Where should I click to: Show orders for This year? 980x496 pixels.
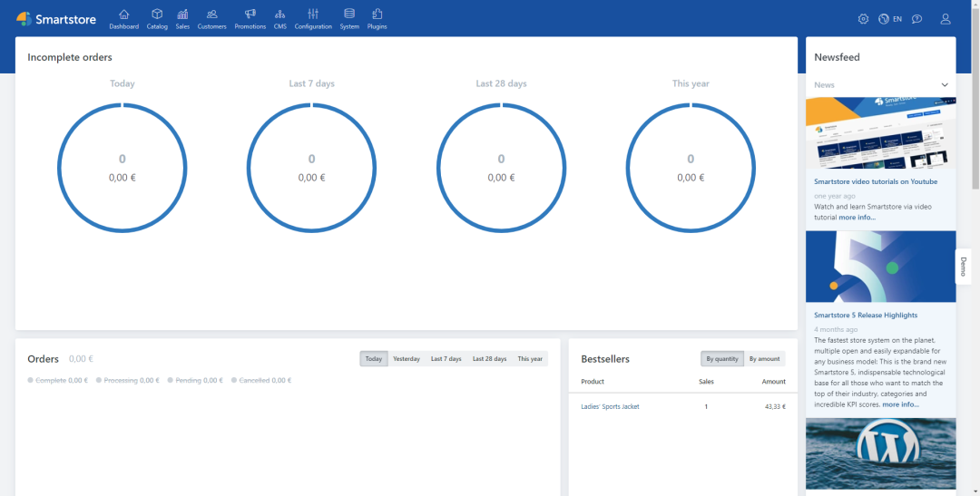(530, 358)
